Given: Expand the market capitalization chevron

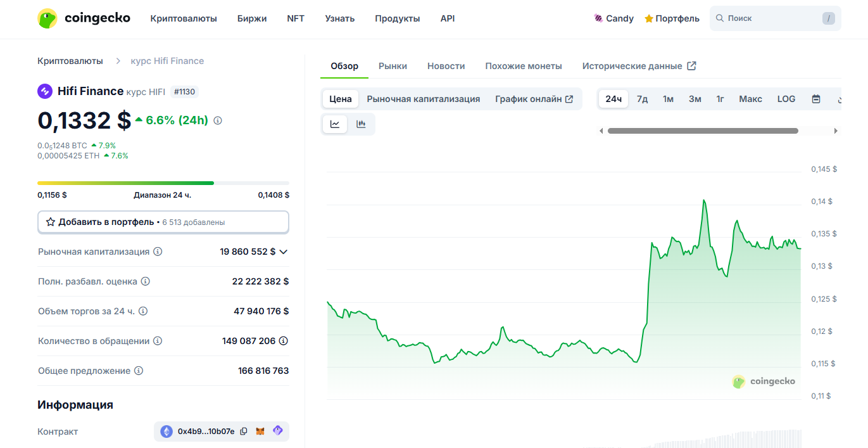Looking at the screenshot, I should click(x=284, y=252).
